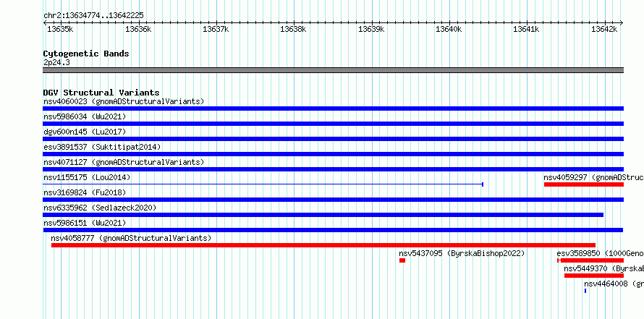Screen dimensions: 644x319
Task: Open nsv4058777 gnomAD variant label
Action: click(x=131, y=238)
